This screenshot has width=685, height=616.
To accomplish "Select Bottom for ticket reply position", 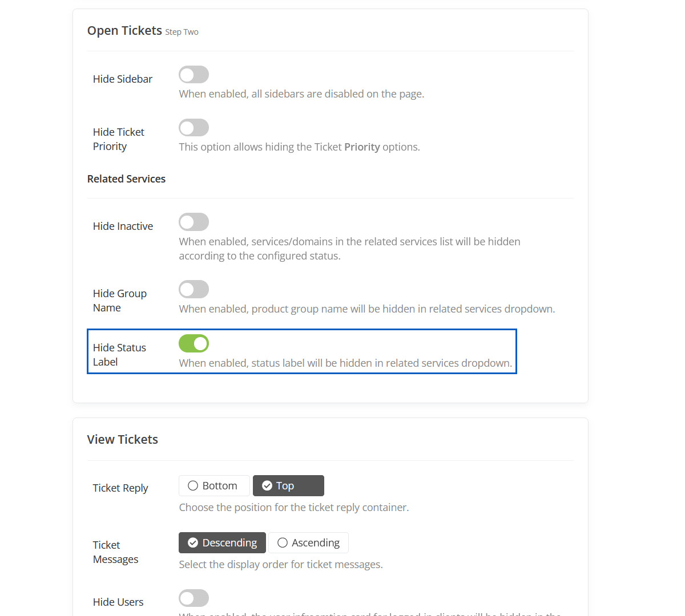I will coord(214,486).
